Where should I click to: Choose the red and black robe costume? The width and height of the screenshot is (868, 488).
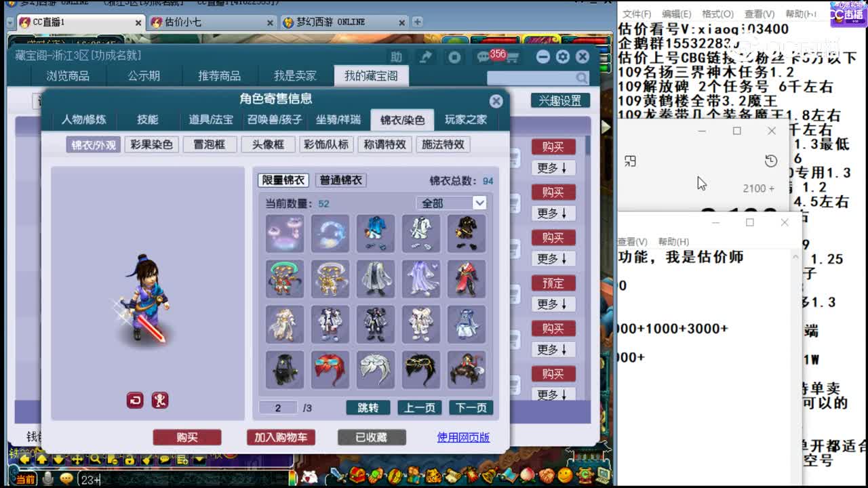(x=467, y=279)
